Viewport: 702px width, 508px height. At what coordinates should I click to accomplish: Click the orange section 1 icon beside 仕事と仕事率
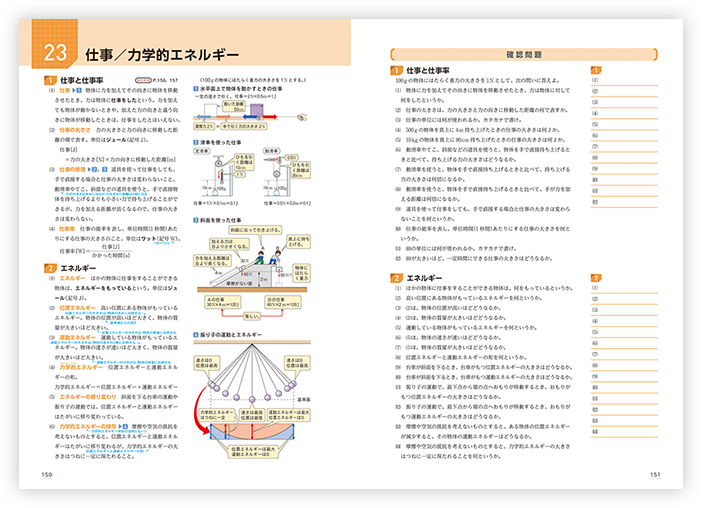[x=49, y=79]
